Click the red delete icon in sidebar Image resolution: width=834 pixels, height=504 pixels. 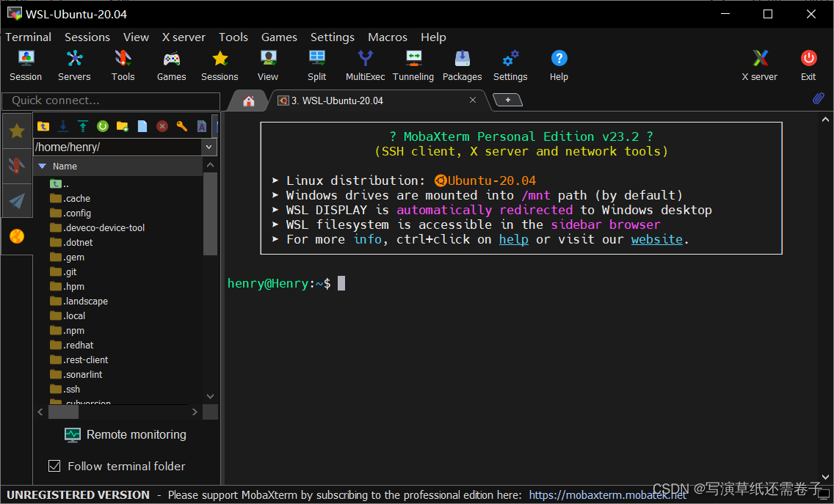[x=162, y=126]
